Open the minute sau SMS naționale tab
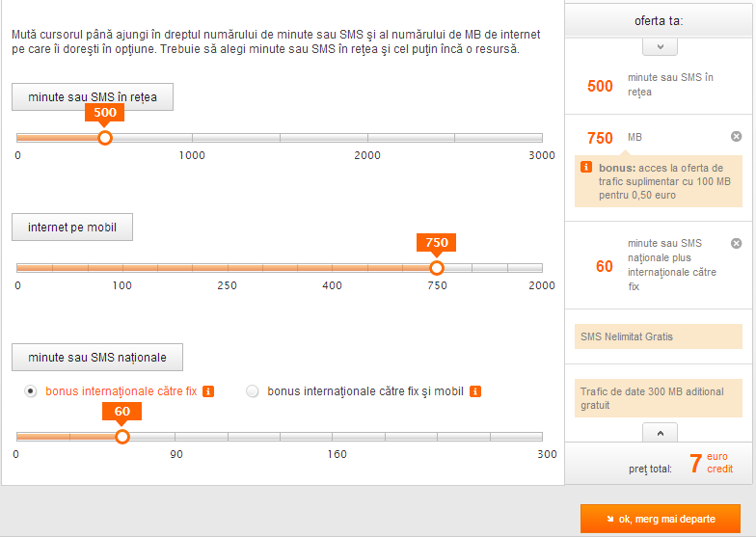The height and width of the screenshot is (537, 756). coord(97,357)
